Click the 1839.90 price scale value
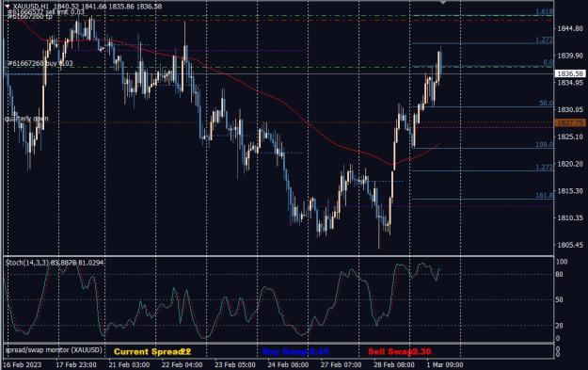This screenshot has height=370, width=588. 570,56
